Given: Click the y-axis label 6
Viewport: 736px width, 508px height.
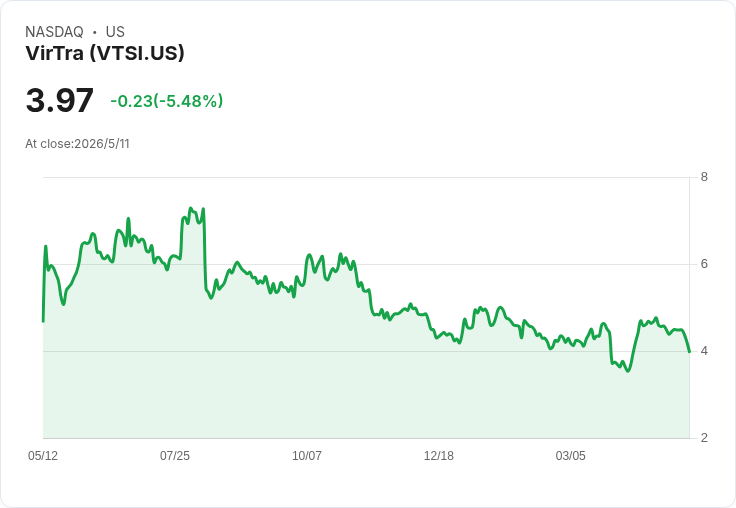Looking at the screenshot, I should pos(704,264).
